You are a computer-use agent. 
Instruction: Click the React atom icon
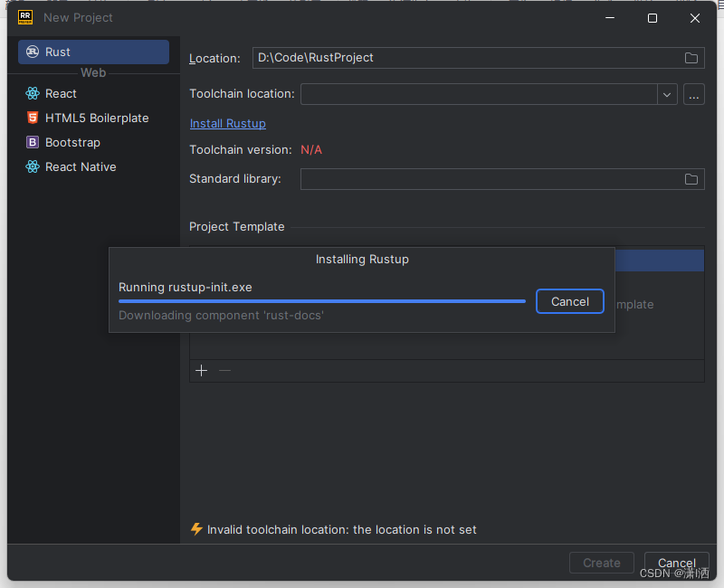pos(33,94)
